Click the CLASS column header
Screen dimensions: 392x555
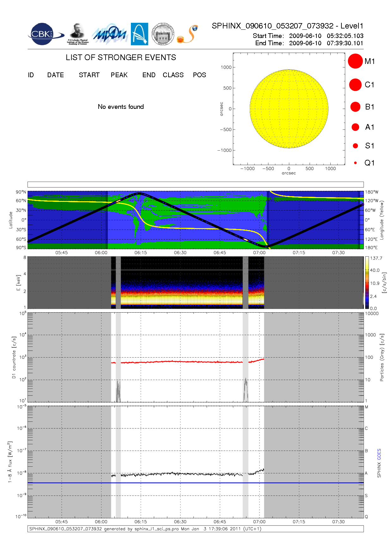click(173, 75)
